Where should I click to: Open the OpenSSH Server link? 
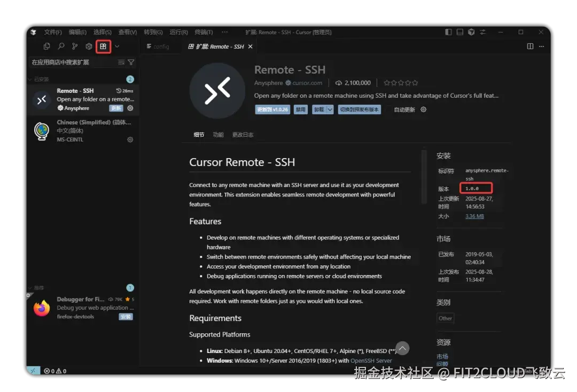371,360
